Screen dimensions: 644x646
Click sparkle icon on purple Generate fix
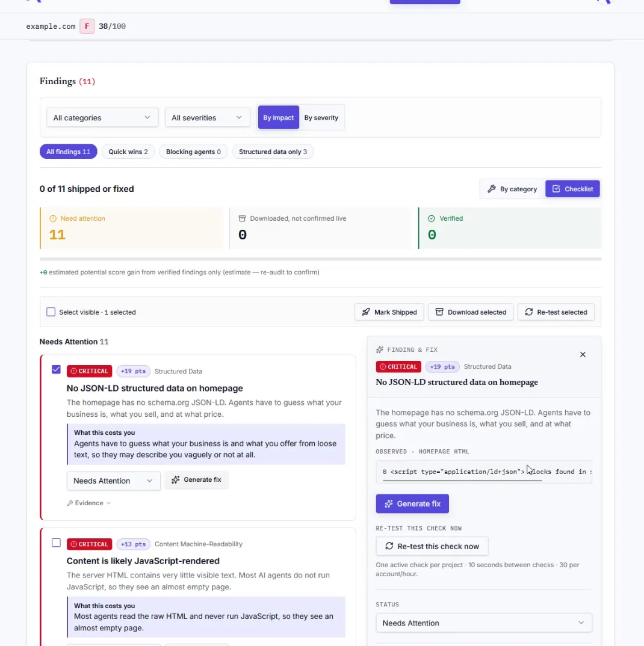[x=388, y=503]
